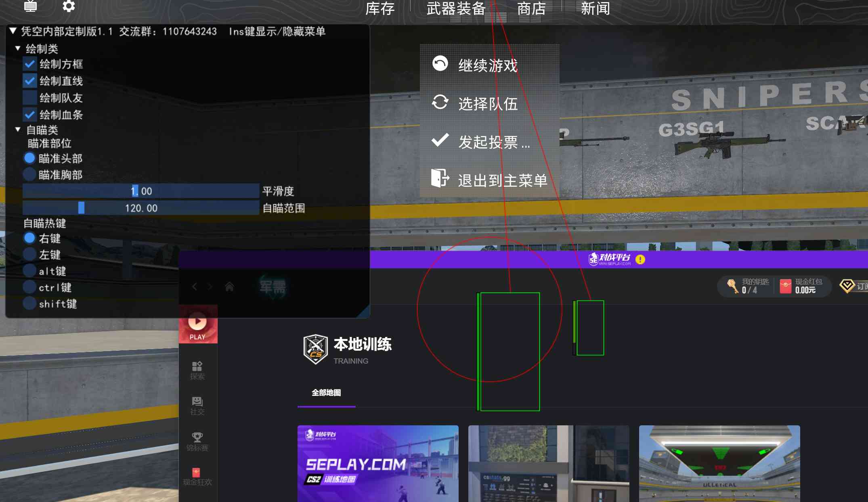Click the 0 / 4 key count
868x502 pixels.
tap(749, 290)
